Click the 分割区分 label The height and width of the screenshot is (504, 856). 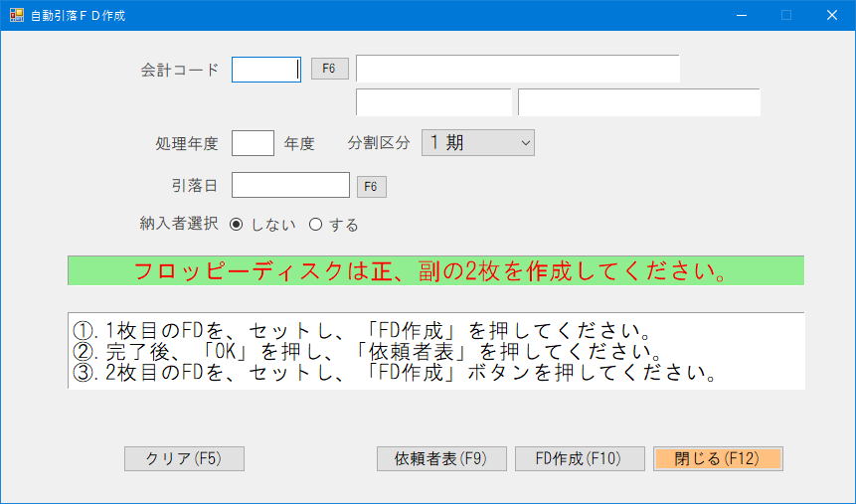(x=379, y=143)
